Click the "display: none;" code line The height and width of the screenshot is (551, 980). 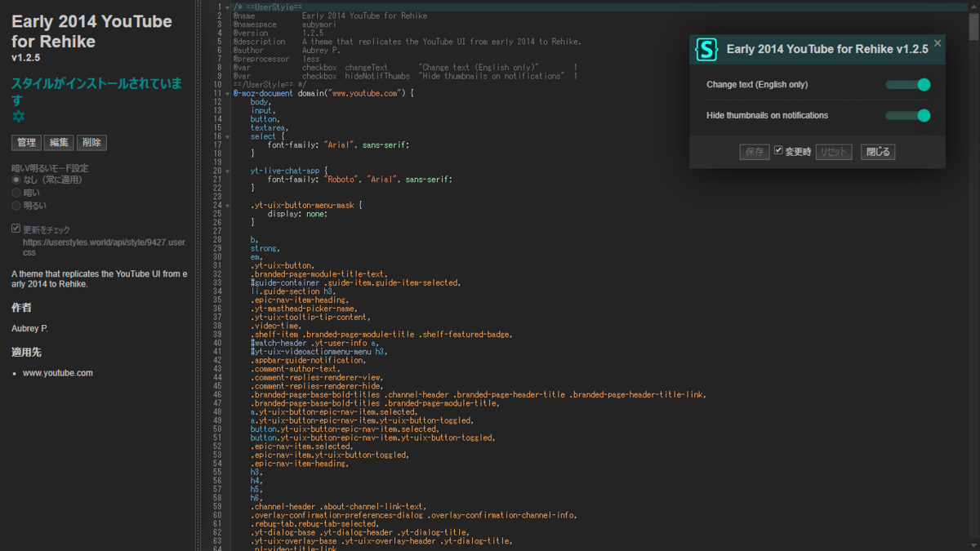point(297,214)
